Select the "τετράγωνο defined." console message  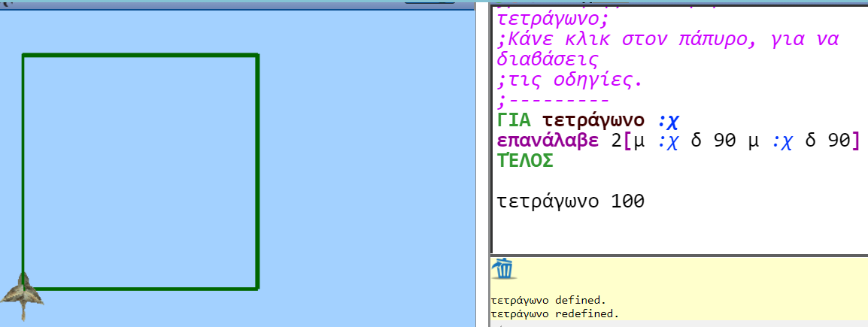click(x=548, y=300)
